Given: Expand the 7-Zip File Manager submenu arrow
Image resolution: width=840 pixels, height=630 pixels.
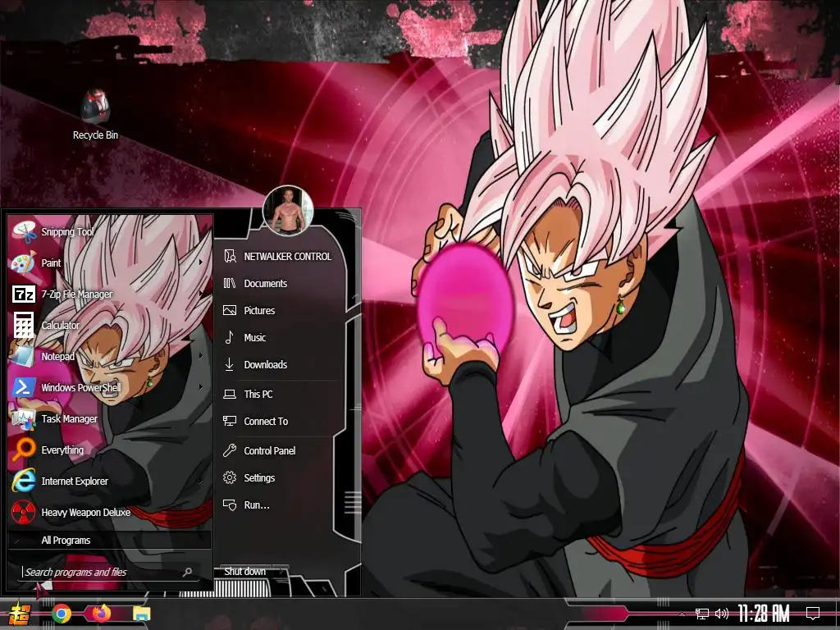Looking at the screenshot, I should [x=201, y=294].
